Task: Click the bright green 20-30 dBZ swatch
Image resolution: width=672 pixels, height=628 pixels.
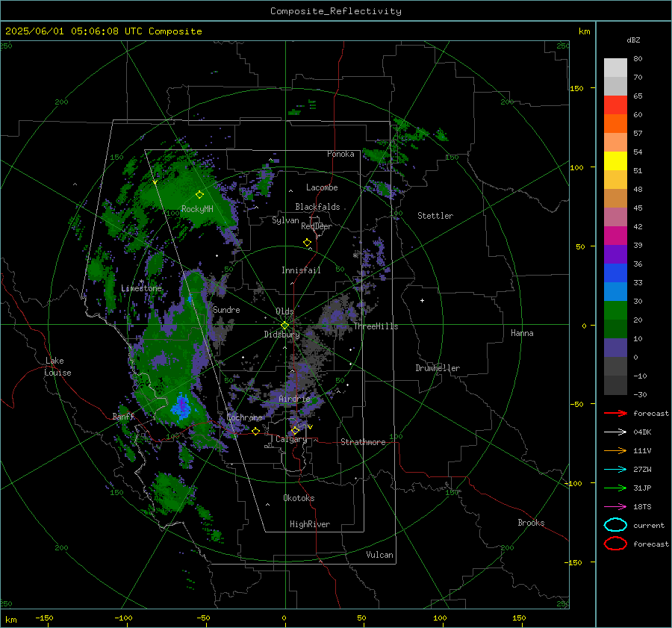Action: [x=615, y=311]
